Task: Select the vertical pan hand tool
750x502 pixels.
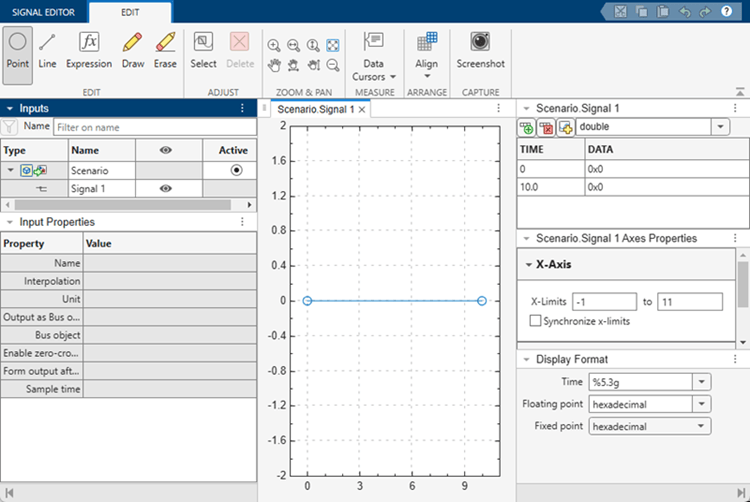Action: click(x=313, y=65)
